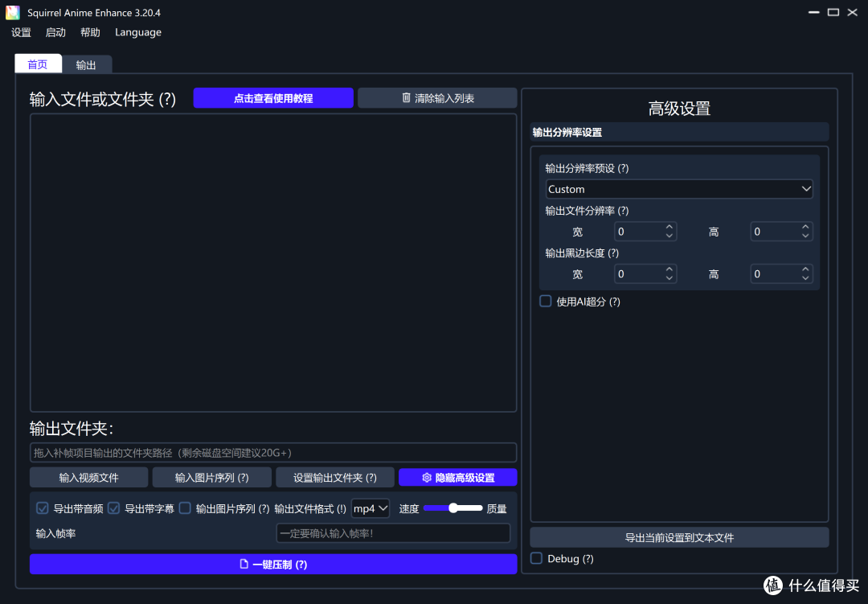Click the 点击查看使用教程 button

point(273,97)
